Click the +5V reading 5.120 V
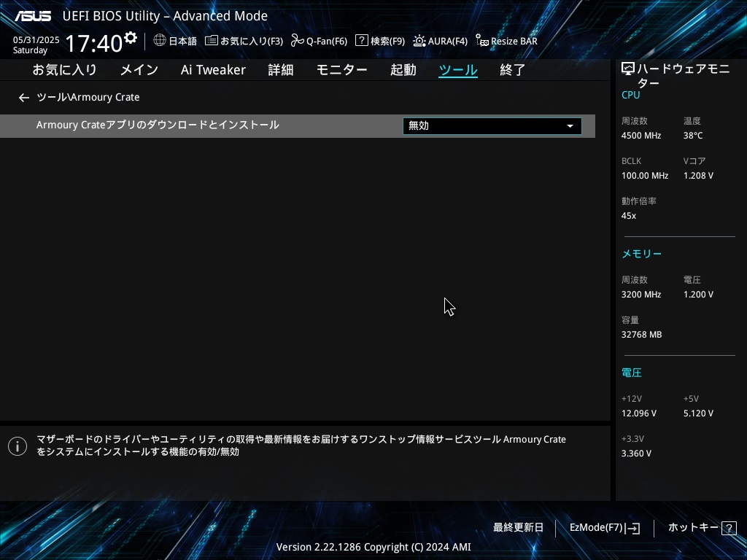 698,413
